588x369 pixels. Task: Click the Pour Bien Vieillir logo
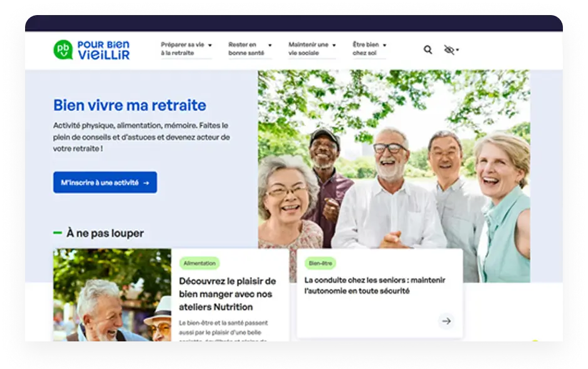[x=92, y=50]
